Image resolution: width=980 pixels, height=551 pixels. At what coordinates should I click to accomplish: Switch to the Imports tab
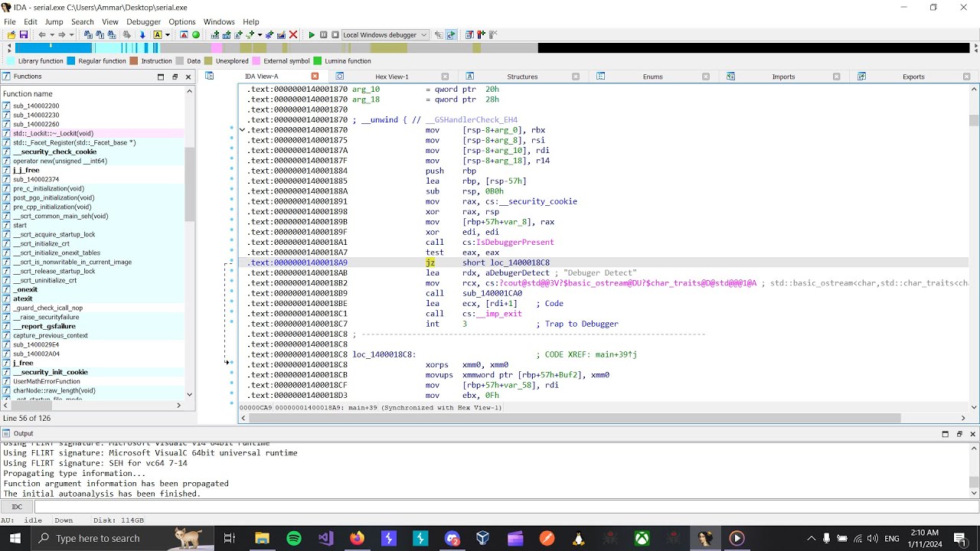783,77
